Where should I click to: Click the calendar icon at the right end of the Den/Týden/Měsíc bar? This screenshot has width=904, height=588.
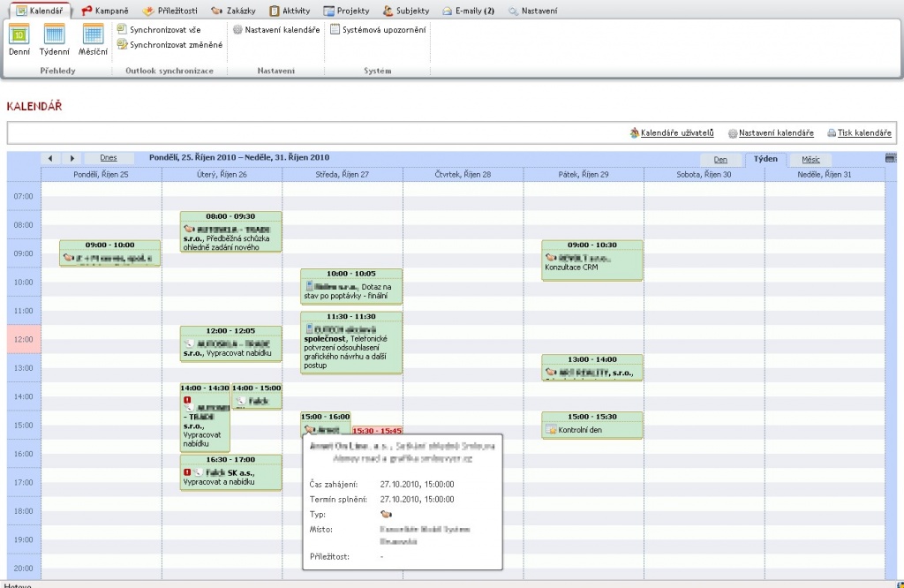[891, 158]
